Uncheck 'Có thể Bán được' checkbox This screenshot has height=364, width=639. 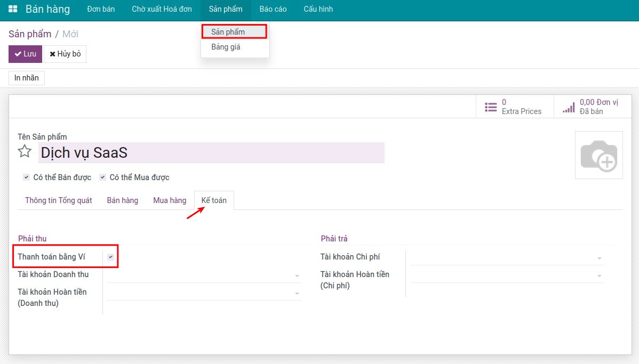26,177
